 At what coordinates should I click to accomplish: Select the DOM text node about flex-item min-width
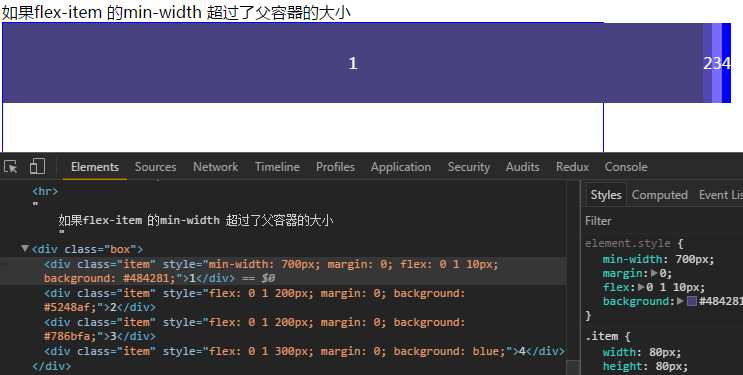[196, 220]
